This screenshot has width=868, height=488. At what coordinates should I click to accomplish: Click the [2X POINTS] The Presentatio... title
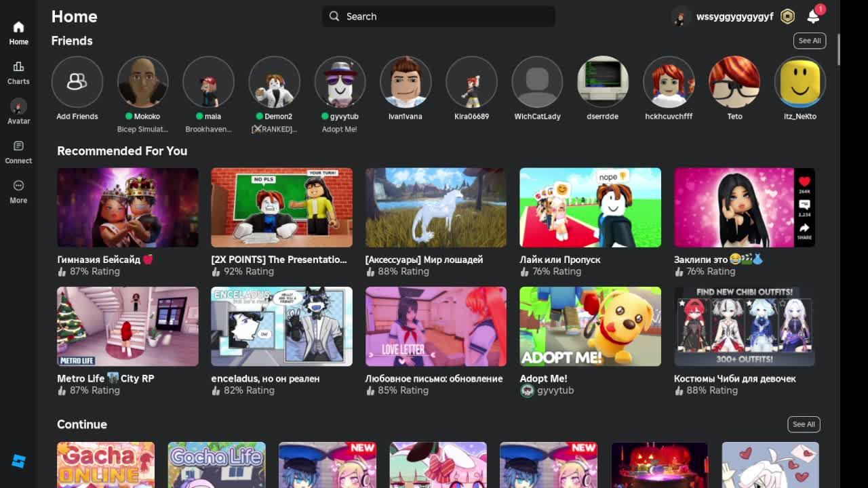279,260
